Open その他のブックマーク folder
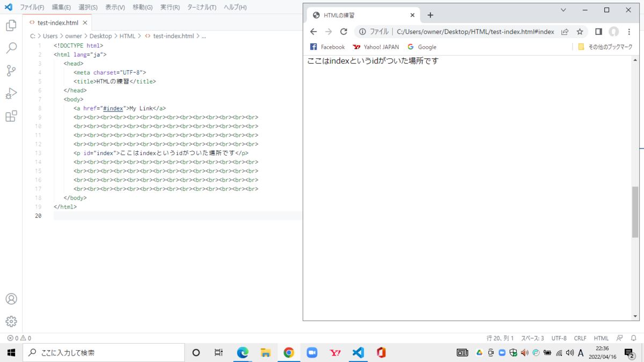This screenshot has height=362, width=644. point(605,47)
